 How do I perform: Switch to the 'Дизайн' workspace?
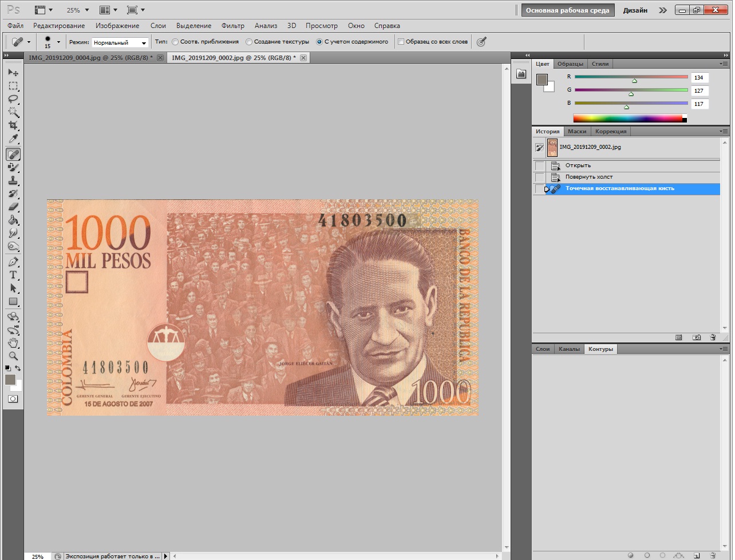[x=635, y=10]
